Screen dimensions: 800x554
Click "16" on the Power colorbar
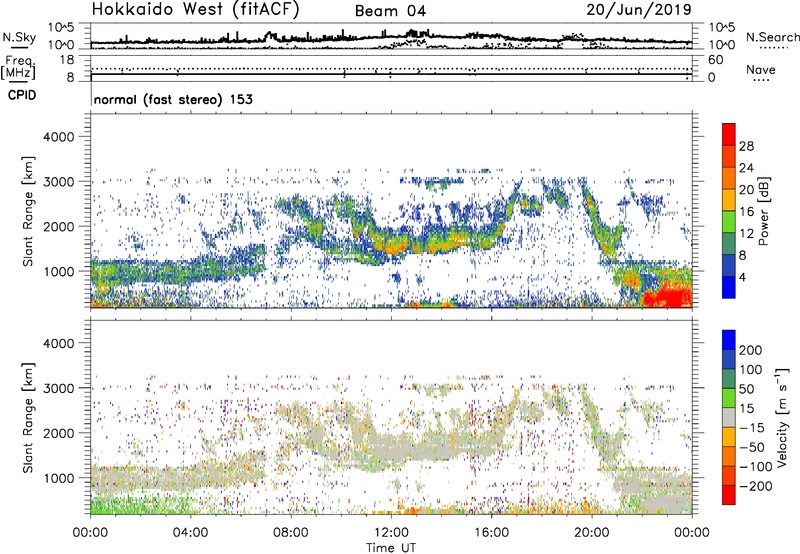[746, 212]
